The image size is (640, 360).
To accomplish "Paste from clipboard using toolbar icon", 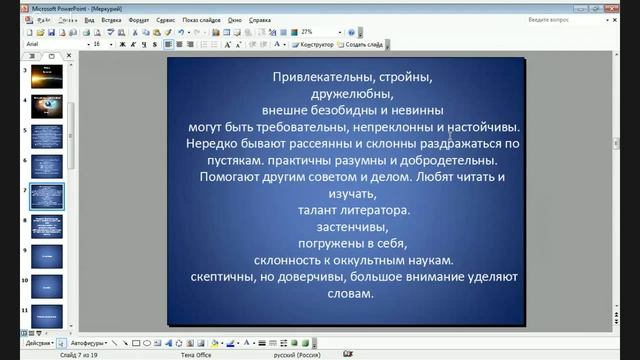I will [x=157, y=32].
